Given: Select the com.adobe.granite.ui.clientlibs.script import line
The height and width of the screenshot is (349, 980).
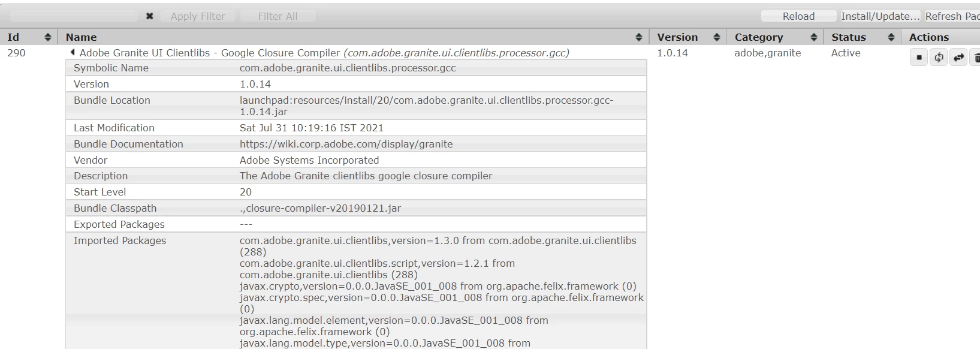Looking at the screenshot, I should coord(377,269).
